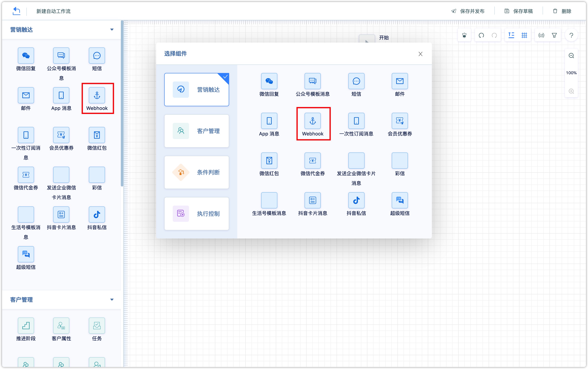Image resolution: width=588 pixels, height=369 pixels.
Task: Choose 微信代金券 component in dialog
Action: pos(312,161)
